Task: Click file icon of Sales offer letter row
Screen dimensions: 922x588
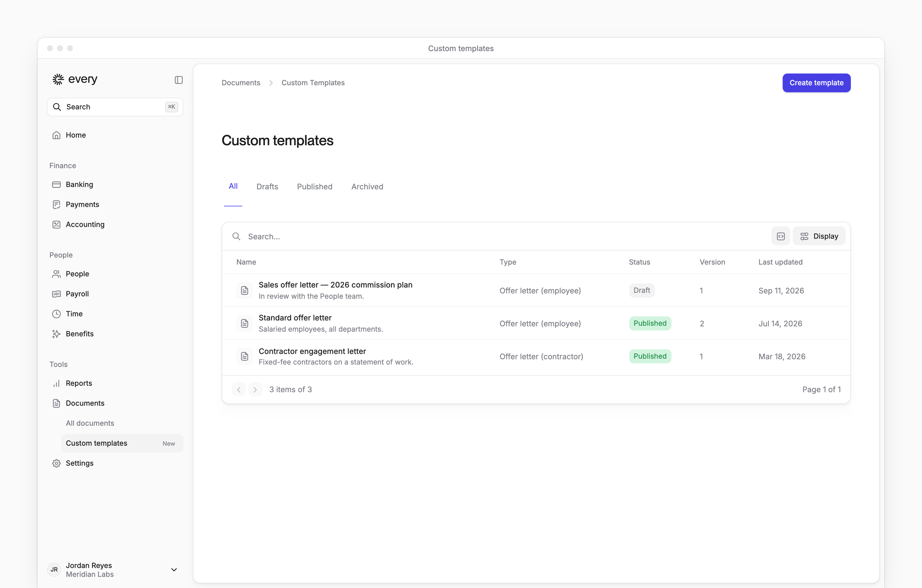Action: pyautogui.click(x=245, y=290)
